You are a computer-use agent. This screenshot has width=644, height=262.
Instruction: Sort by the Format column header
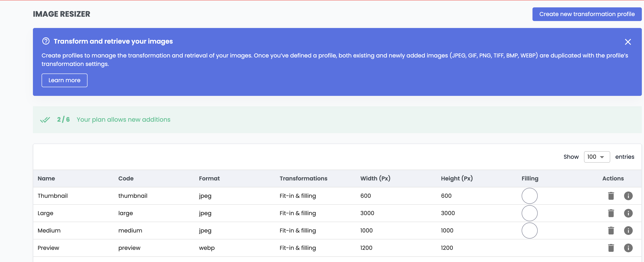coord(209,178)
